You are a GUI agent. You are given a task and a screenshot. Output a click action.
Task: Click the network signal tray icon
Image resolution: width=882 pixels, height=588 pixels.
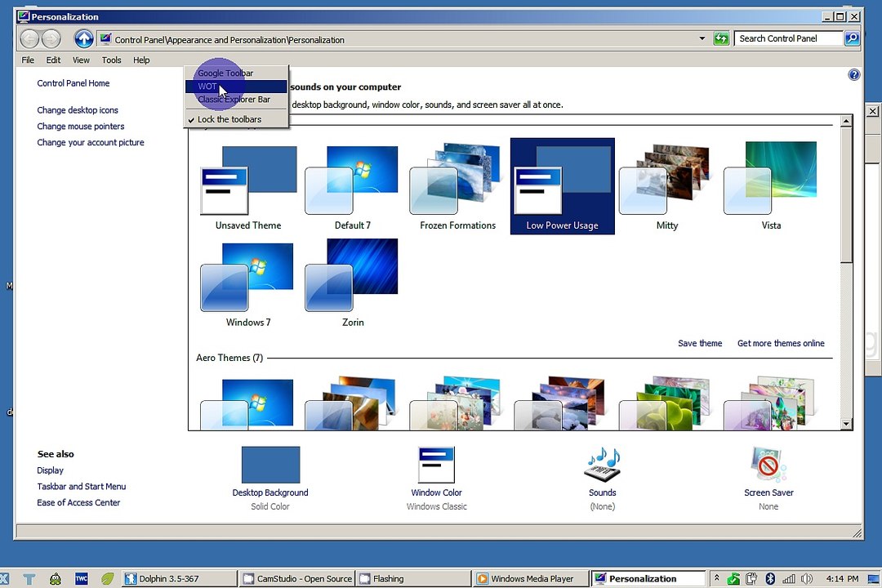point(789,578)
